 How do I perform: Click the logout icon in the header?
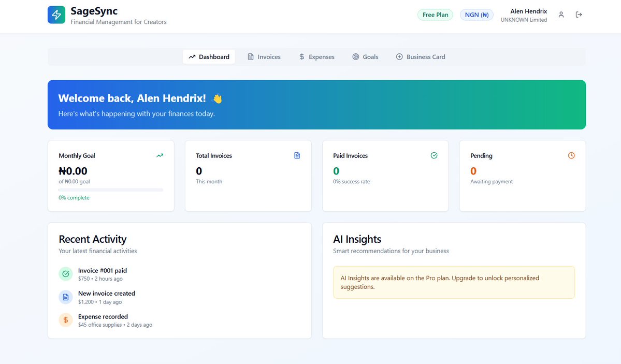(x=579, y=14)
